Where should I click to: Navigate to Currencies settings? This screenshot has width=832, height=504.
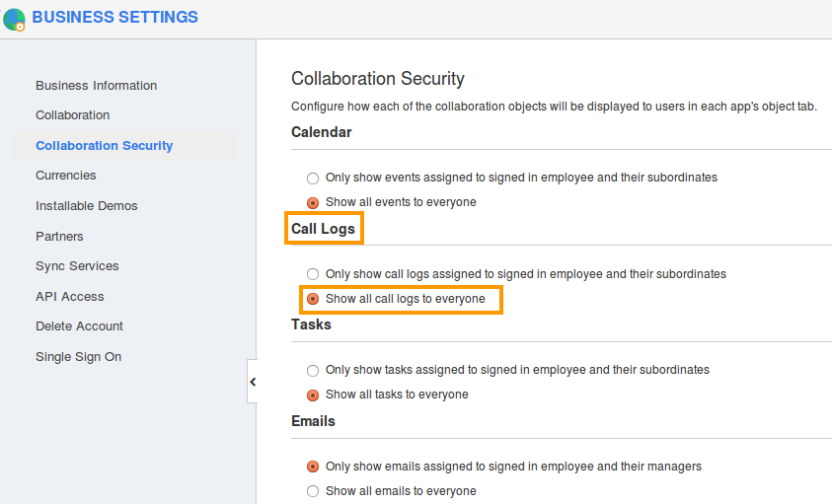click(x=66, y=176)
